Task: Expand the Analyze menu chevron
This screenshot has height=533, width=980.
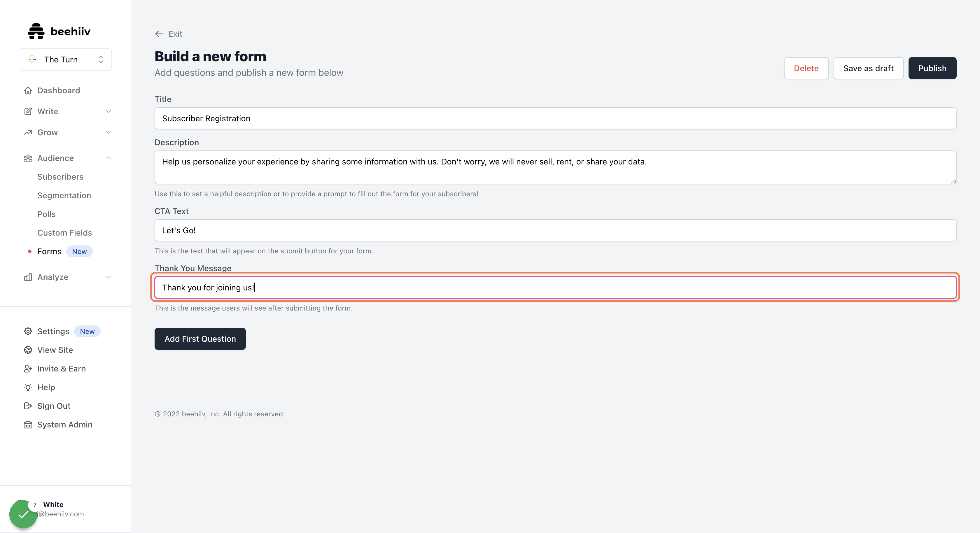Action: point(108,277)
